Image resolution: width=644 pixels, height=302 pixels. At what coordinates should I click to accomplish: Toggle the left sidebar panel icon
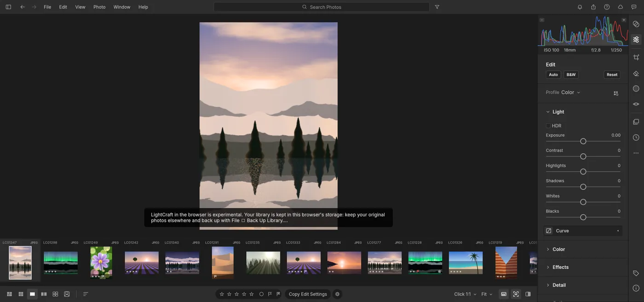click(8, 7)
